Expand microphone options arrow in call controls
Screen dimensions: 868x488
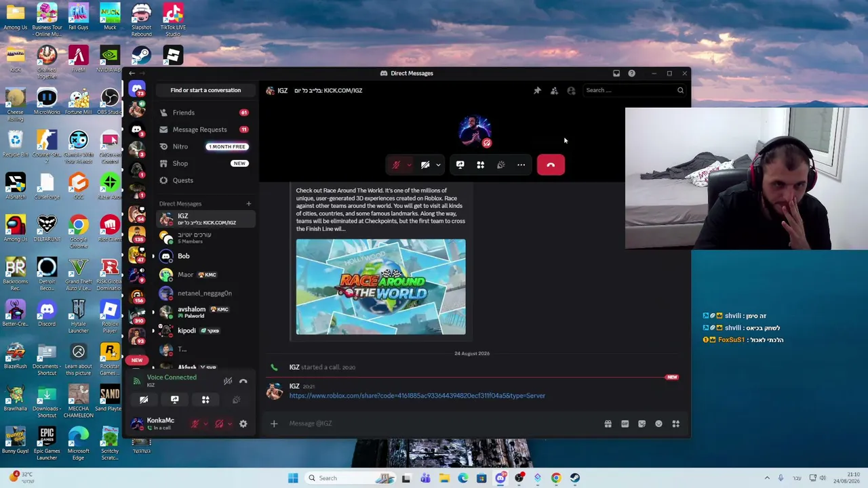(x=409, y=165)
